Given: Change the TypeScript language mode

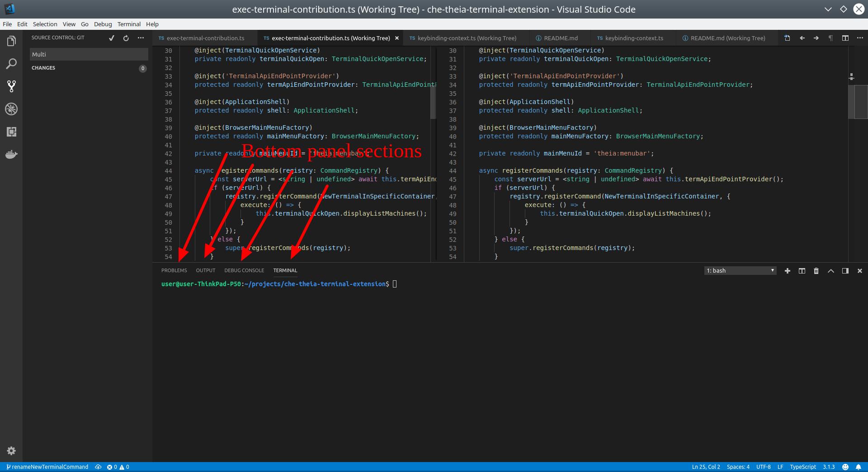Looking at the screenshot, I should click(x=803, y=467).
